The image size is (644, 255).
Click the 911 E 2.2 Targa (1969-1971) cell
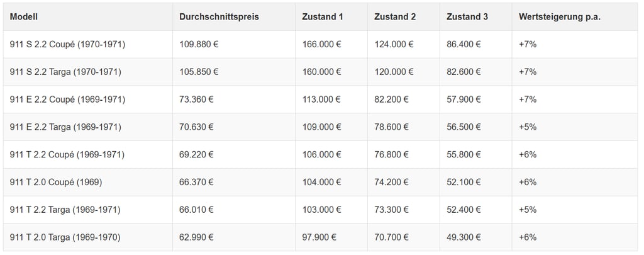point(88,127)
